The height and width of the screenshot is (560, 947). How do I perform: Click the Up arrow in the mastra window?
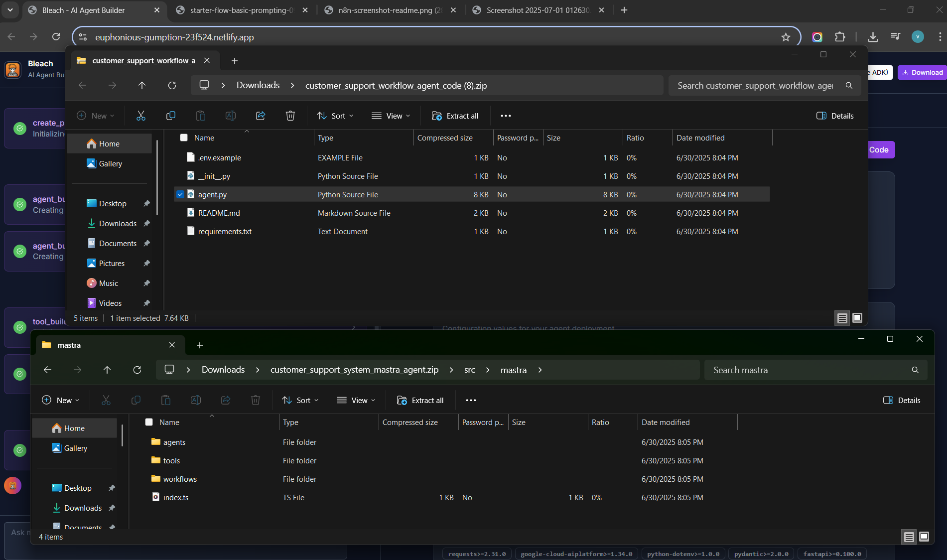click(107, 370)
